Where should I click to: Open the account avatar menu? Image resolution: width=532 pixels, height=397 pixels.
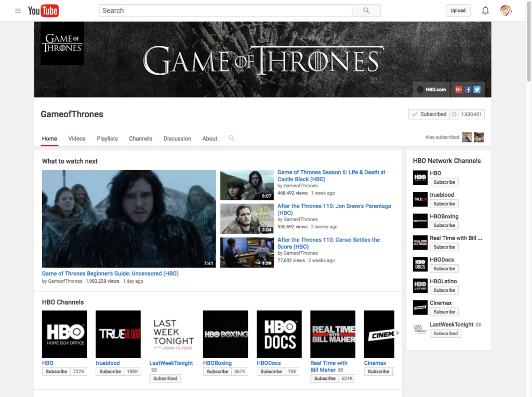tap(506, 10)
